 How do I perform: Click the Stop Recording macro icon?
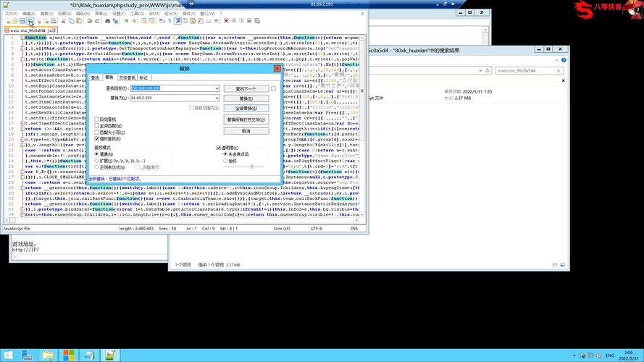click(234, 21)
